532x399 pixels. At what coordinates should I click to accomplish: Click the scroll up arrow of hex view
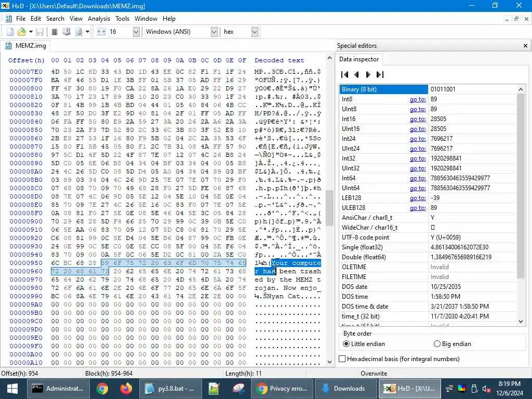coord(329,58)
